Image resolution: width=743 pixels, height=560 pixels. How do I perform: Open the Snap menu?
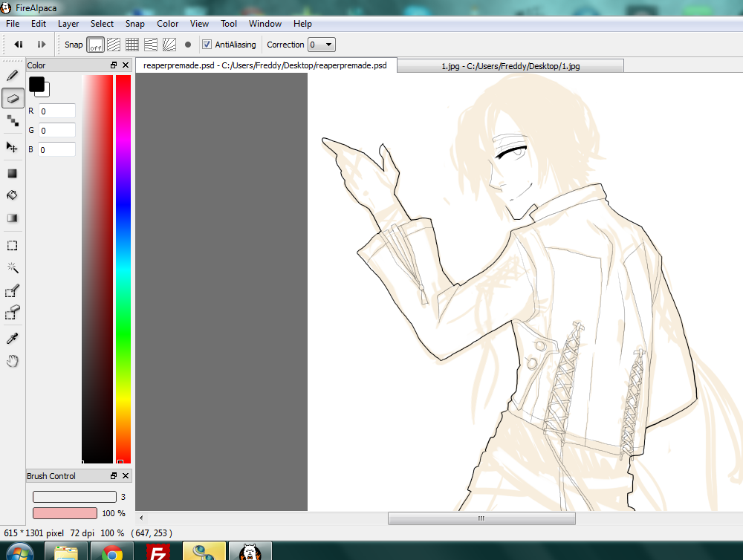tap(134, 24)
